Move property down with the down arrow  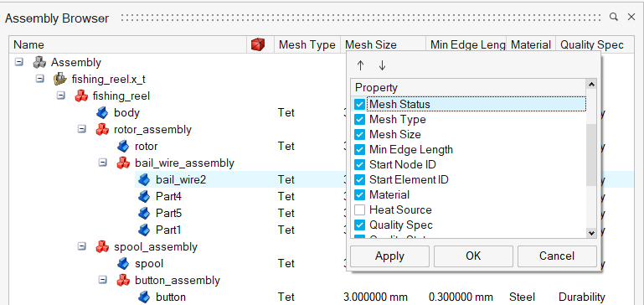coord(382,65)
